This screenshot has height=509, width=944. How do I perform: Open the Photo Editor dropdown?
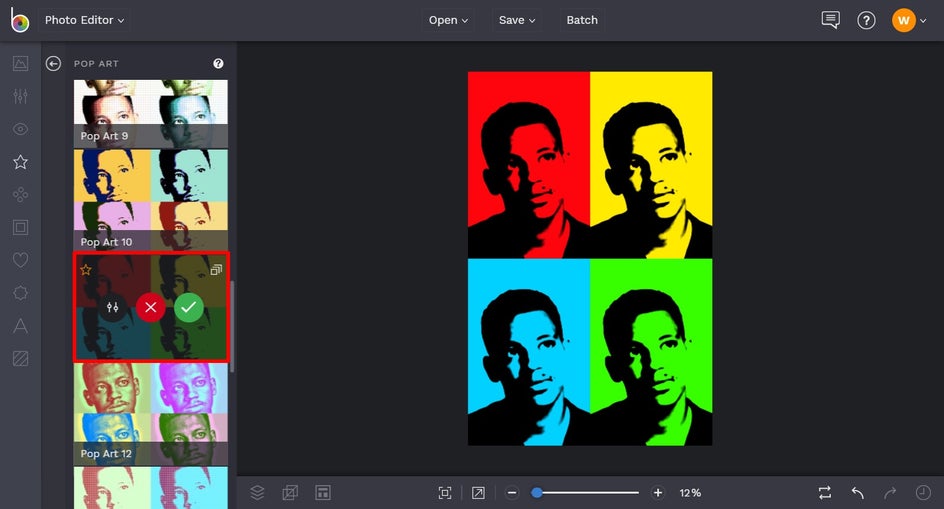point(84,20)
